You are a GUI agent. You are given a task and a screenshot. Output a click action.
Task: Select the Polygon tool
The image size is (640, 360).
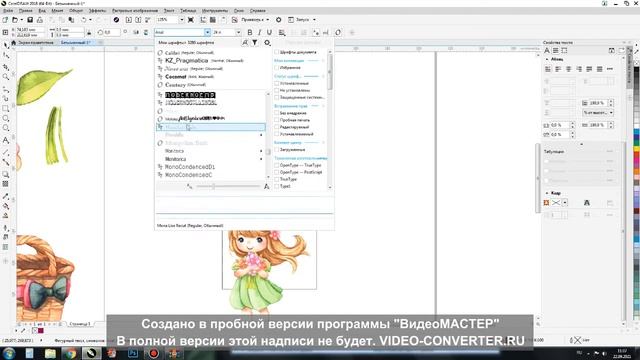coord(6,128)
